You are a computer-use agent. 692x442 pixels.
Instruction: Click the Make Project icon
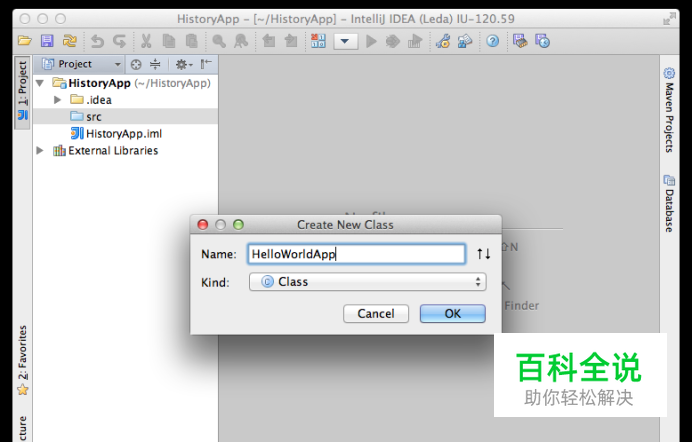tap(318, 41)
